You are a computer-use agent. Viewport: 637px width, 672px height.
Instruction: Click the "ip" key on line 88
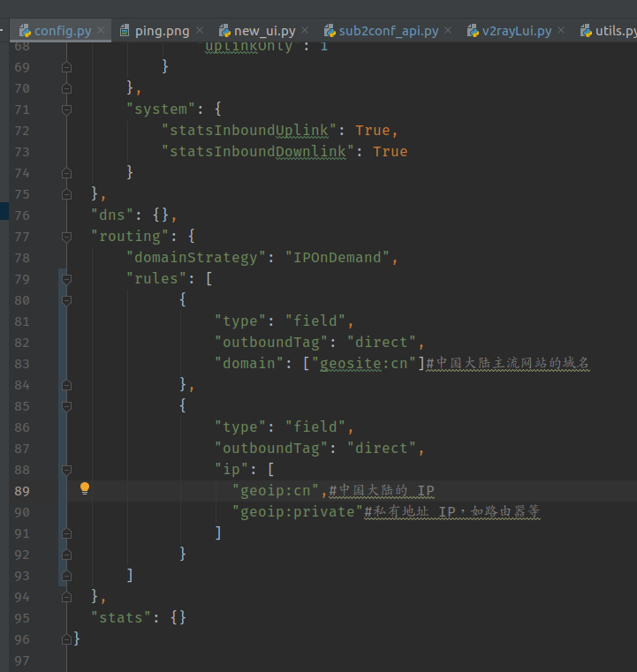(x=231, y=470)
